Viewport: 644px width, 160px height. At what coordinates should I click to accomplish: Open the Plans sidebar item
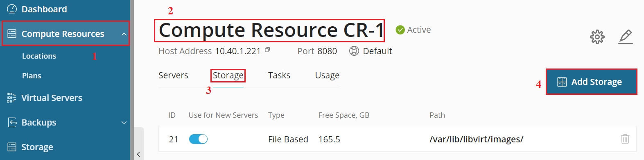[x=32, y=76]
